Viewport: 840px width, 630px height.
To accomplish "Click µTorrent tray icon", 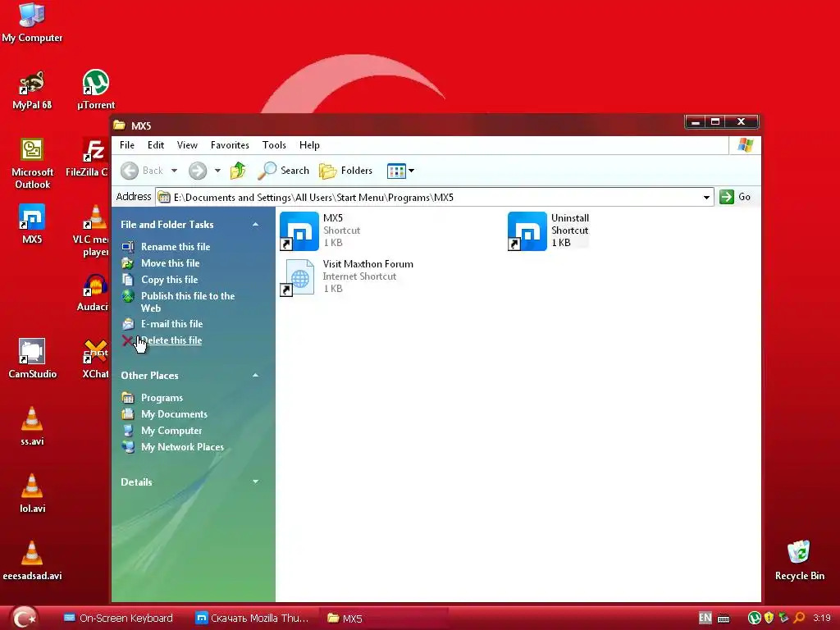I will [755, 619].
